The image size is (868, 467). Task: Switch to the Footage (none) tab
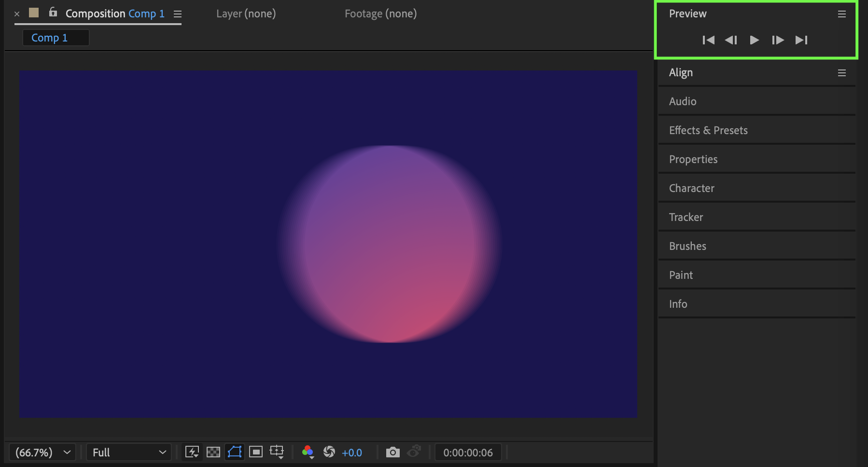click(381, 14)
